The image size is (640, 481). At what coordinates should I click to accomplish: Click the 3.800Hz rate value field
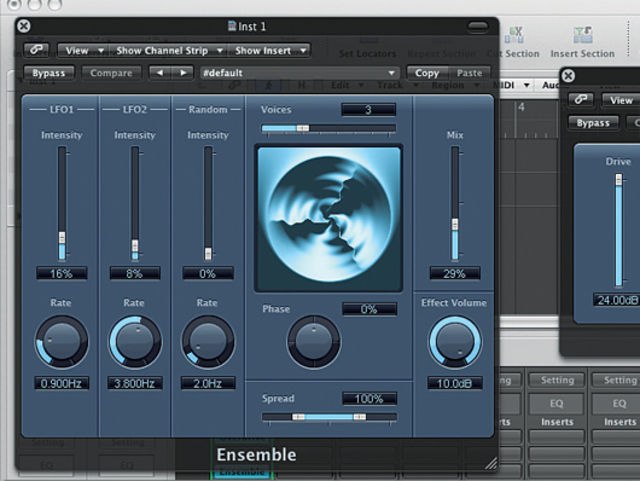tap(135, 383)
